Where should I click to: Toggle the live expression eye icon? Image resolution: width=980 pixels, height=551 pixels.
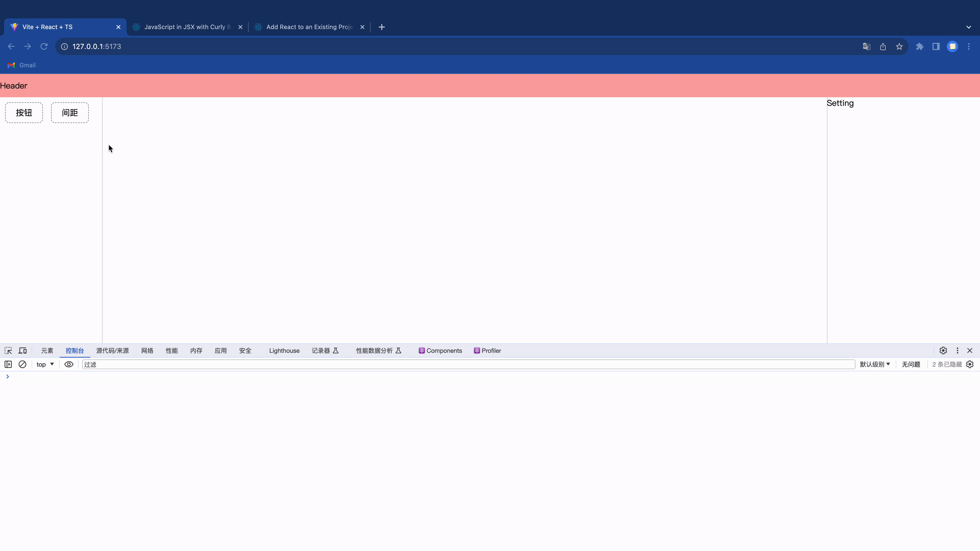pyautogui.click(x=69, y=364)
